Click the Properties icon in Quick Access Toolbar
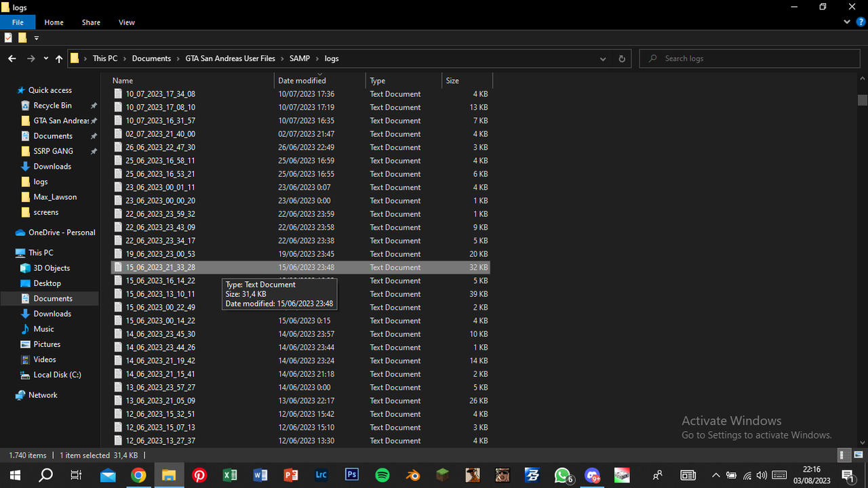Viewport: 868px width, 488px height. click(8, 38)
